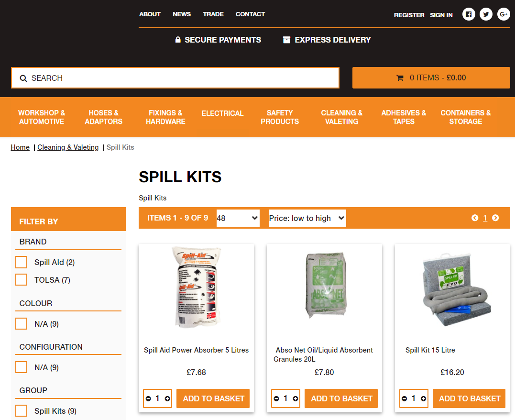Go to next page arrow icon

[495, 218]
